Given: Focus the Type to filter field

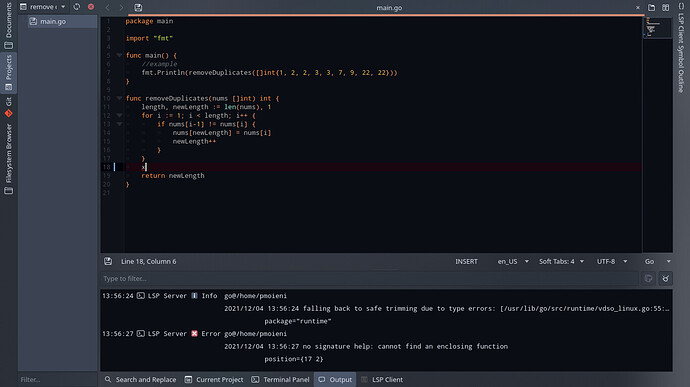Looking at the screenshot, I should coord(369,278).
